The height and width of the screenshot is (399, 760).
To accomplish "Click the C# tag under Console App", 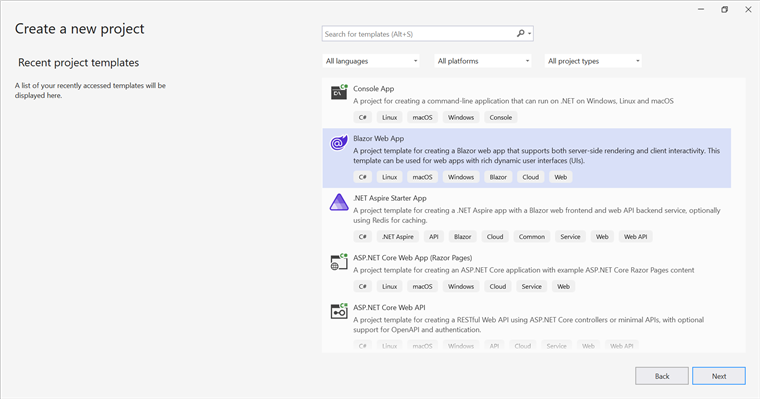I will [363, 117].
